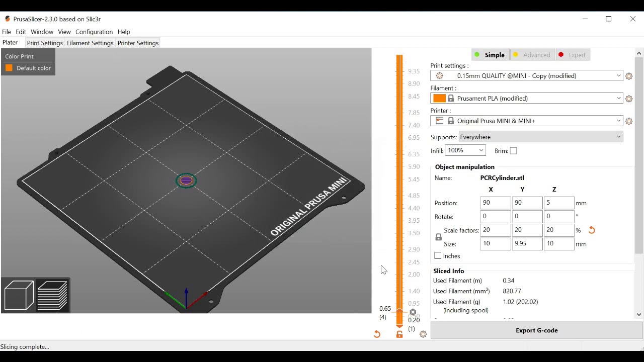This screenshot has height=362, width=644.
Task: Open the Printer preset dropdown
Action: click(x=527, y=121)
